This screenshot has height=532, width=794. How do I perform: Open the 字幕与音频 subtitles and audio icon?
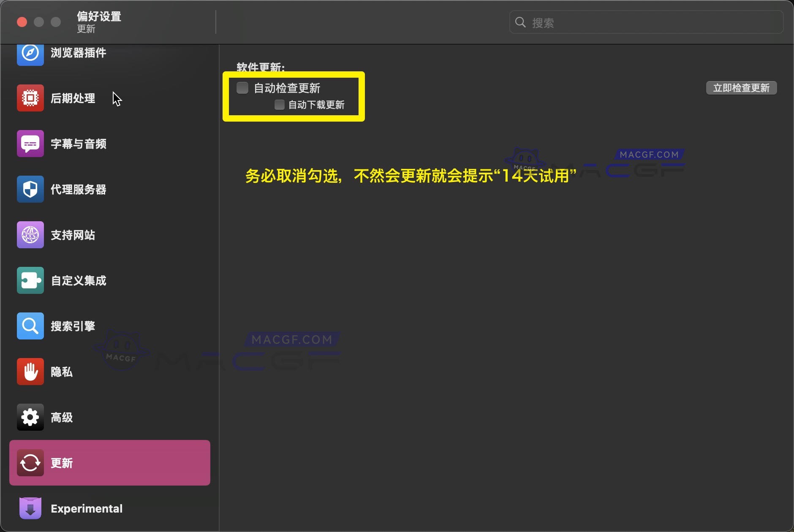click(30, 144)
